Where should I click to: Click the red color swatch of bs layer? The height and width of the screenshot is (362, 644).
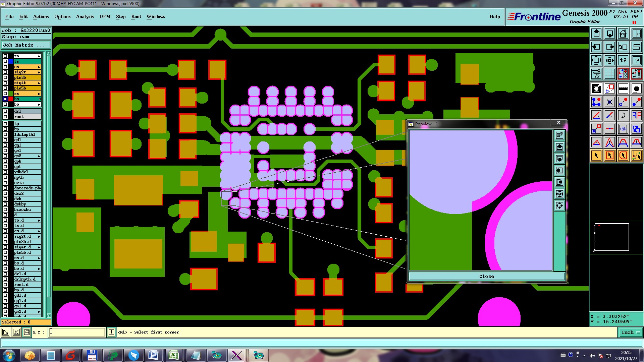coord(11,99)
